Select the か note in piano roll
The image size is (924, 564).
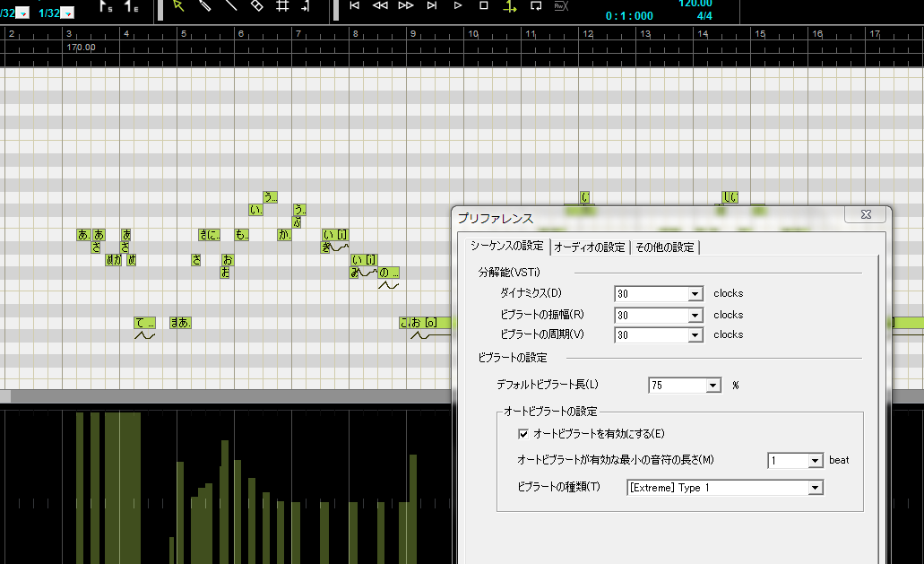coord(285,235)
